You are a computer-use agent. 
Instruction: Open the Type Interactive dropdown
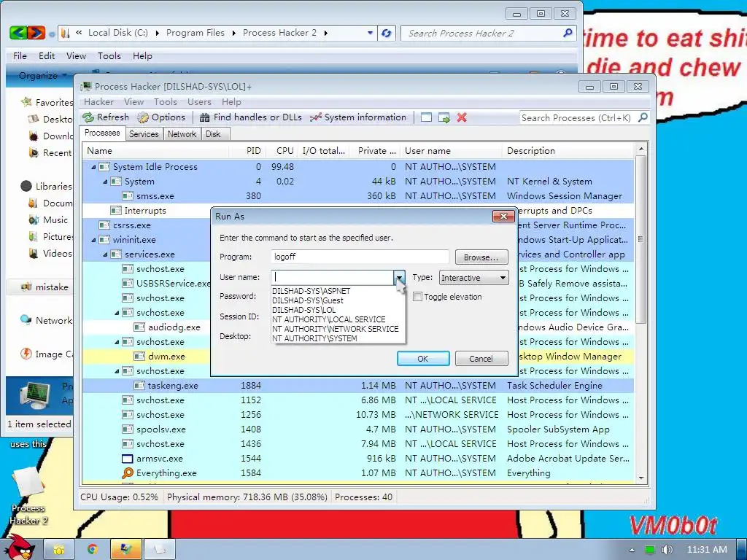[473, 278]
